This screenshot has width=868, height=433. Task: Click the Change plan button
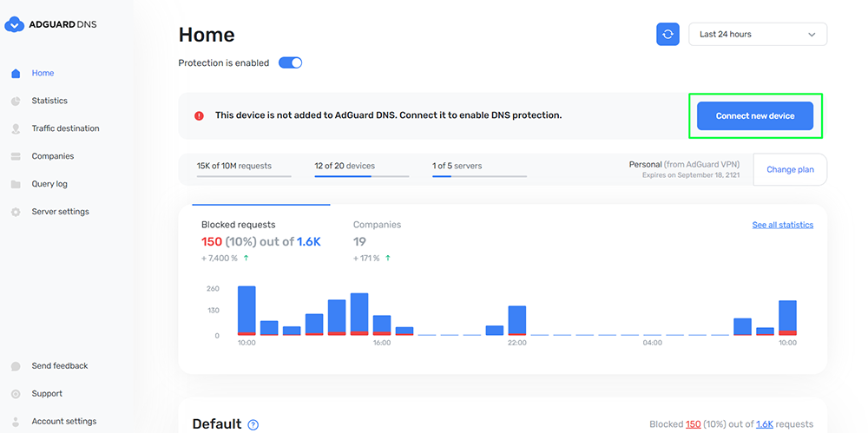tap(790, 169)
